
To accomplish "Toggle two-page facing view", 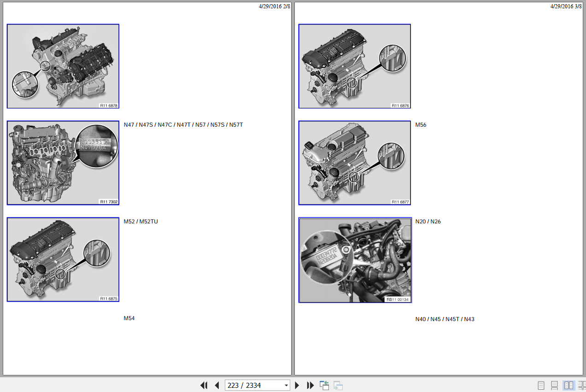I will click(568, 386).
